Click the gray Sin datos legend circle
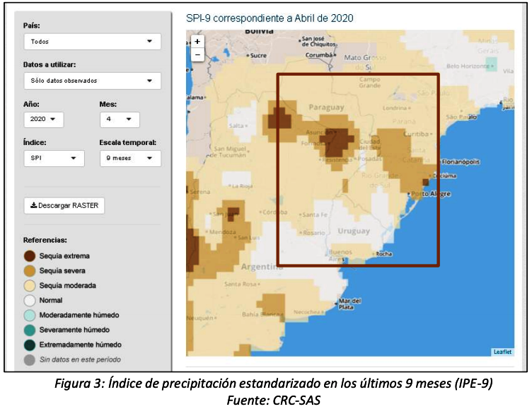Screen dimensions: 532x409 [30, 359]
